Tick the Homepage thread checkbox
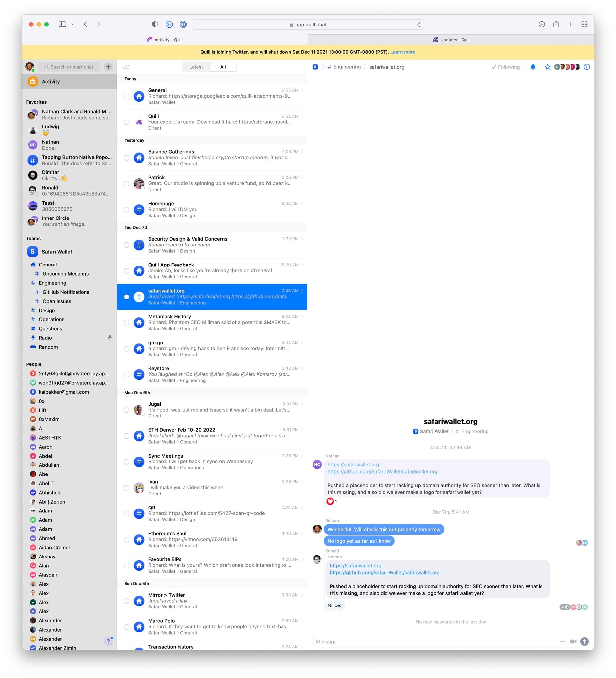616x678 pixels. click(x=127, y=210)
